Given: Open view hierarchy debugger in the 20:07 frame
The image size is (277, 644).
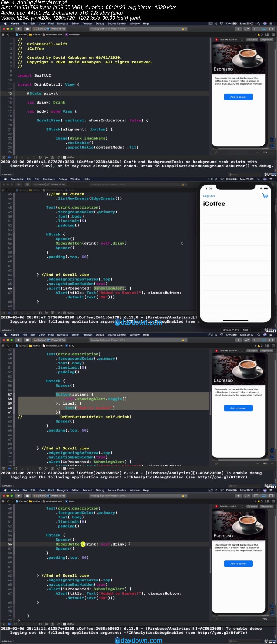Looking at the screenshot, I should (40, 157).
